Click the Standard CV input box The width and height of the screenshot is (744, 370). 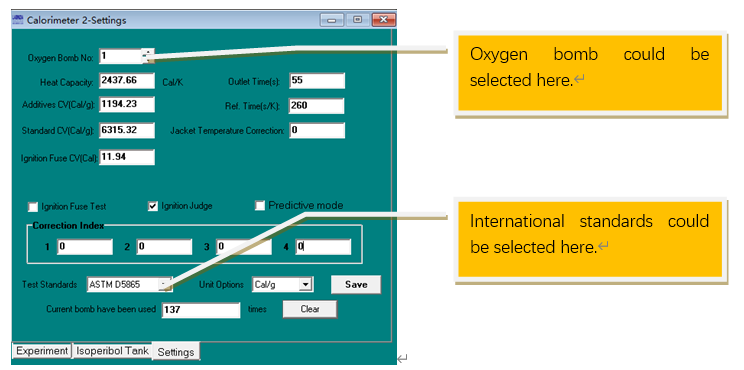[x=127, y=130]
